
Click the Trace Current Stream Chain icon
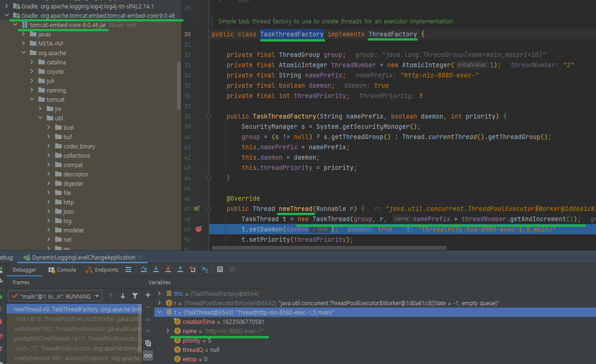[232, 270]
